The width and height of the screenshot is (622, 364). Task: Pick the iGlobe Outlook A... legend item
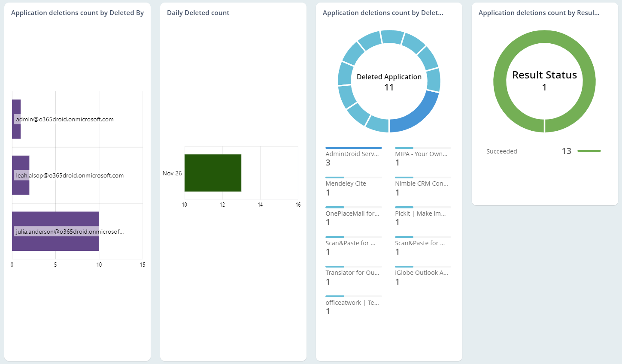click(421, 273)
